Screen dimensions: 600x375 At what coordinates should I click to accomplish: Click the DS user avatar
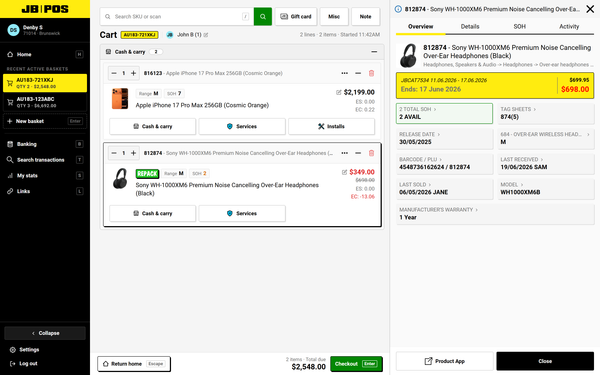(x=13, y=30)
